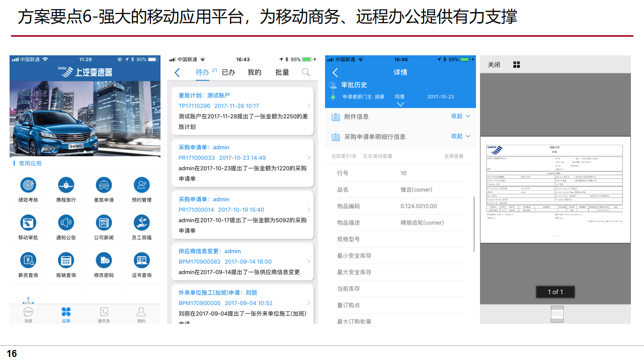This screenshot has width=644, height=362.
Task: Expand 审批历史 down chevron
Action: (x=400, y=104)
